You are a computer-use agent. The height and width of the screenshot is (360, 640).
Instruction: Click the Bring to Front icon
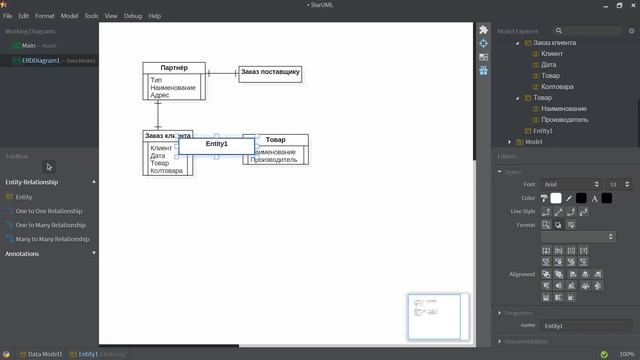pyautogui.click(x=546, y=274)
